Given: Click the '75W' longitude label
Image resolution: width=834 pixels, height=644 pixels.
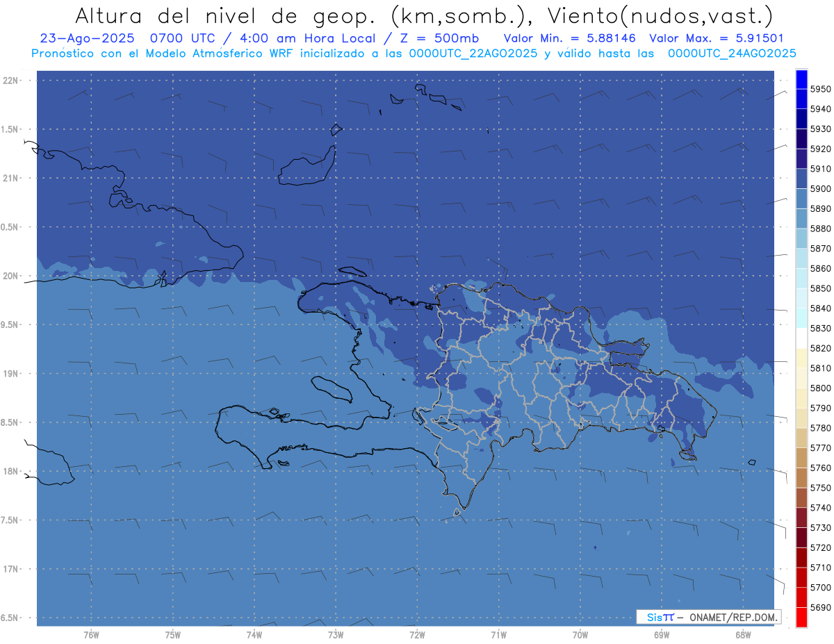Looking at the screenshot, I should click(x=172, y=635).
